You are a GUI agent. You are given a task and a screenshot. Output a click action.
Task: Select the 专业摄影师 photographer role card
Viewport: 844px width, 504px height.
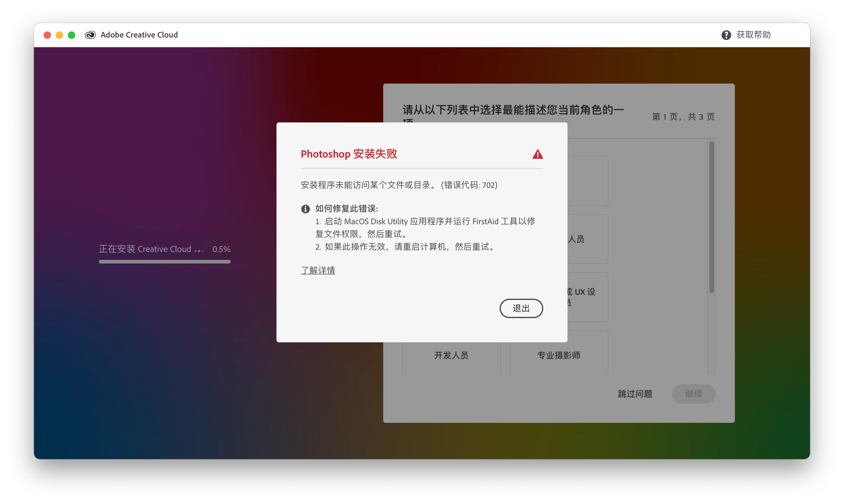558,356
